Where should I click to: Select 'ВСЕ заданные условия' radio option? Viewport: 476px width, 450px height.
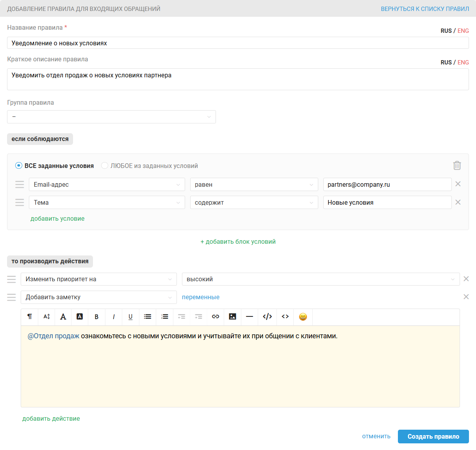click(19, 166)
